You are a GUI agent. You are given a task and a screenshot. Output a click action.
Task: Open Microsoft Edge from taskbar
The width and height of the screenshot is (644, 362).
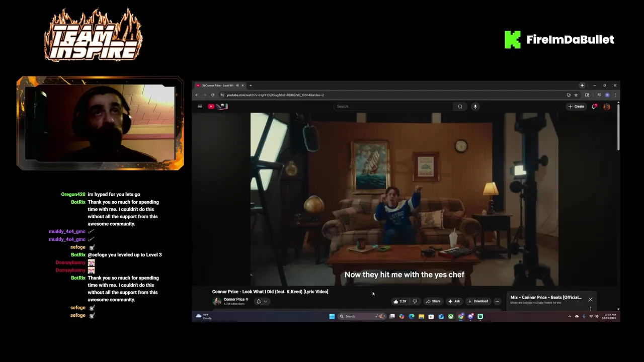[412, 316]
